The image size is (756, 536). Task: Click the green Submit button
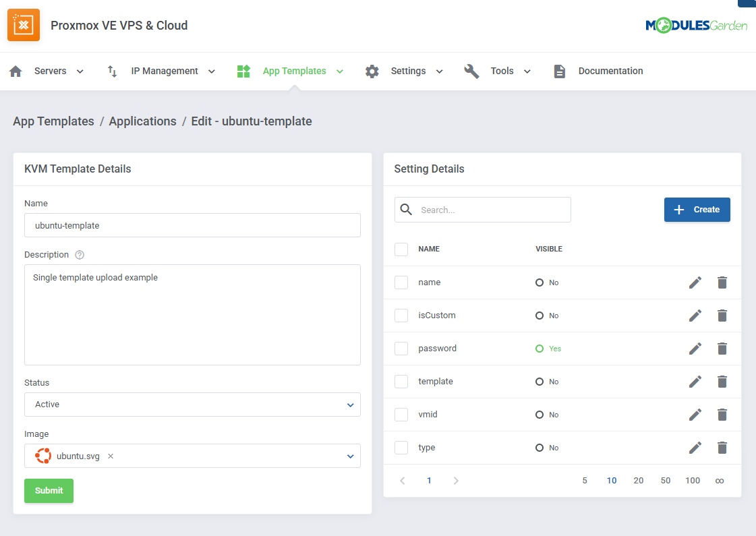49,491
